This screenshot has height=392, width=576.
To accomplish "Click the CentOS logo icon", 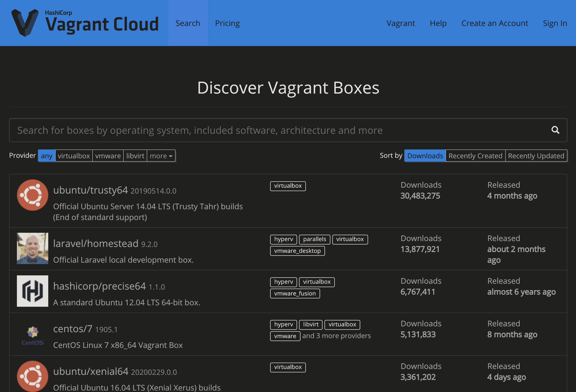I will pyautogui.click(x=33, y=335).
